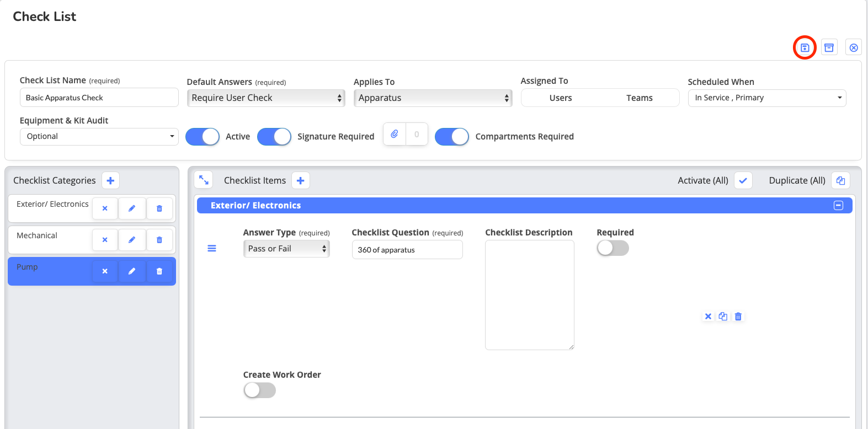Open the Answer Type dropdown

tap(286, 249)
